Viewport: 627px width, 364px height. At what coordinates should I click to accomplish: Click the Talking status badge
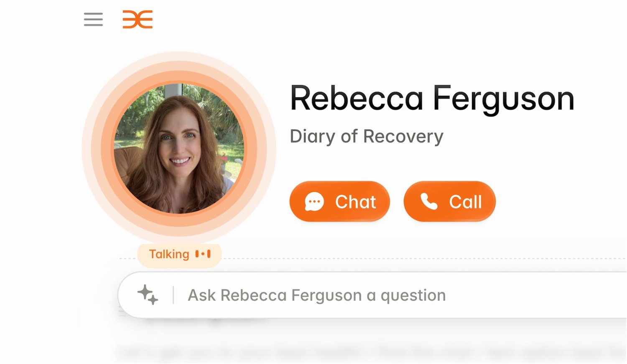pyautogui.click(x=179, y=255)
